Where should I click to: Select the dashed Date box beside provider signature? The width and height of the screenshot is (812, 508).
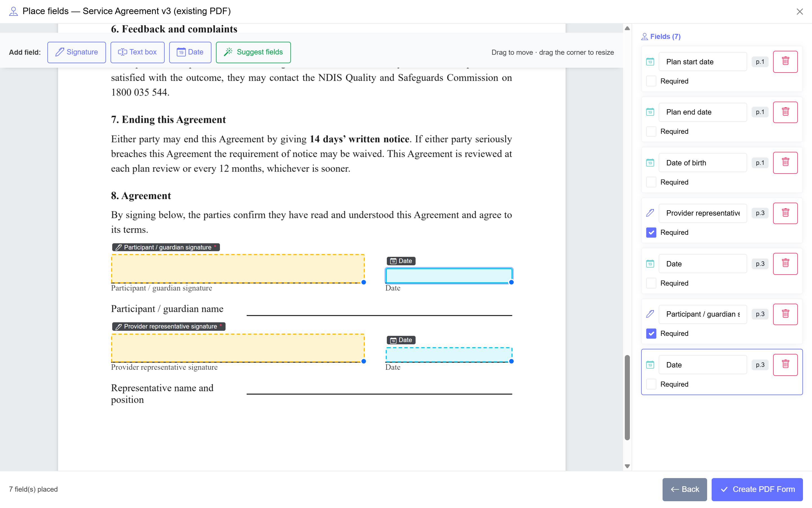pyautogui.click(x=449, y=355)
